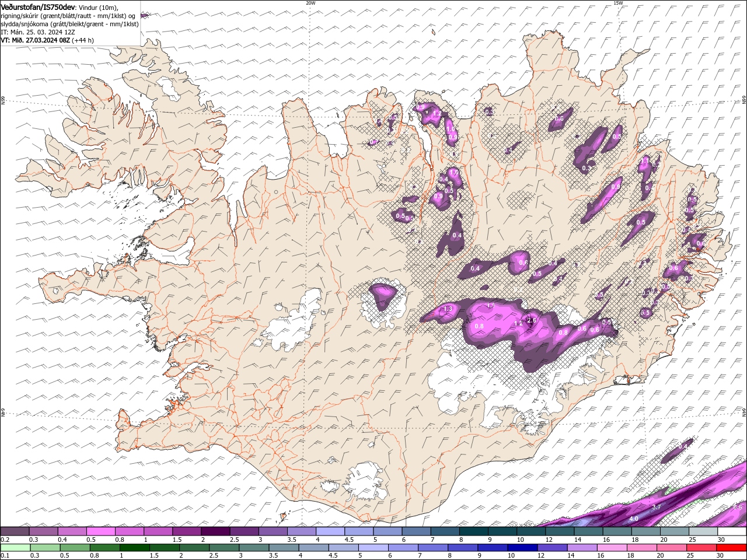The width and height of the screenshot is (747, 560).
Task: Click the 15W longitude label at top
Action: pos(618,3)
